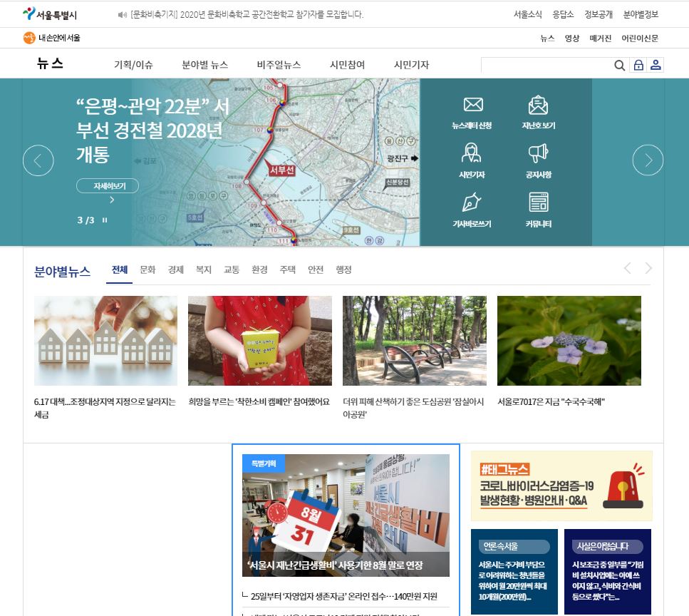Click the 매거진 link
This screenshot has width=689, height=616.
tap(600, 38)
